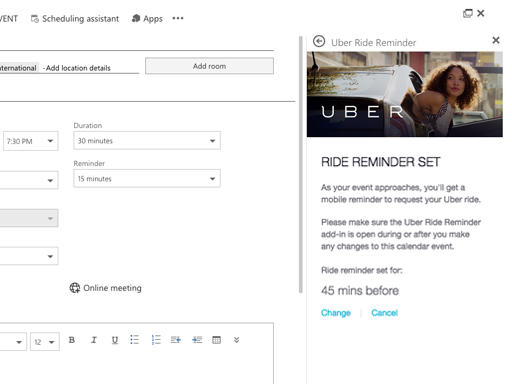Open the 7:30 PM time dropdown
This screenshot has width=512, height=384.
pyautogui.click(x=31, y=141)
